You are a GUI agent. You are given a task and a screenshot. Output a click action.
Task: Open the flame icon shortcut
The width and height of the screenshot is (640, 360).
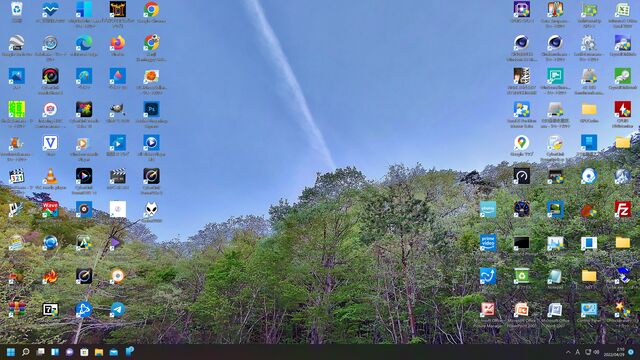coord(50,276)
